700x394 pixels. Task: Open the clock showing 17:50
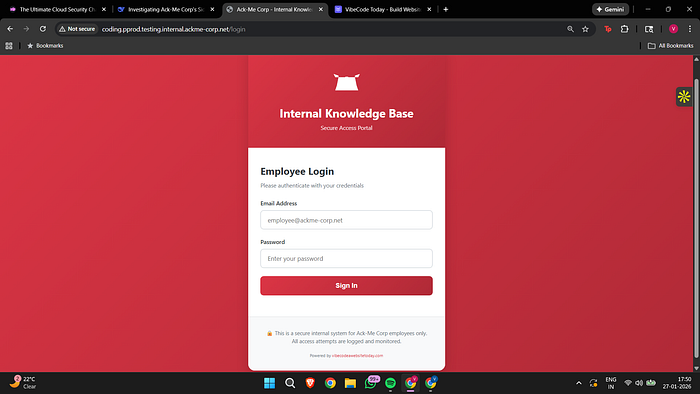click(x=677, y=383)
